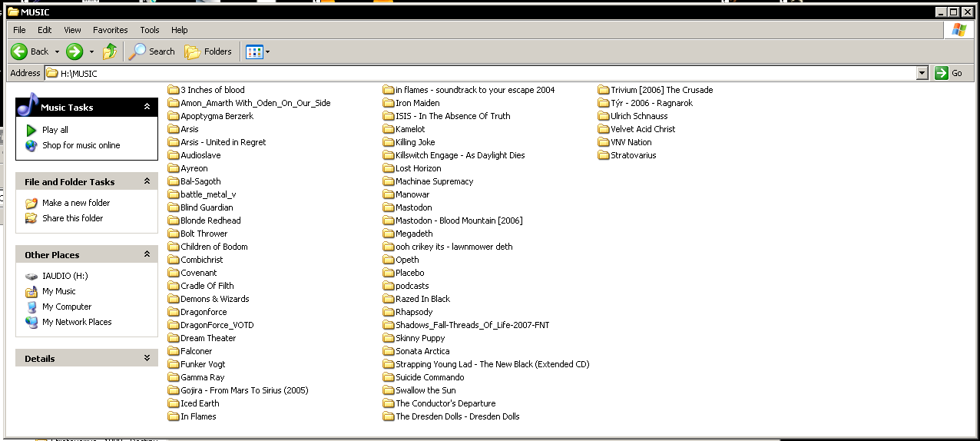
Task: Select the in flames - soundtrack to your escape 2004 folder
Action: (x=468, y=90)
